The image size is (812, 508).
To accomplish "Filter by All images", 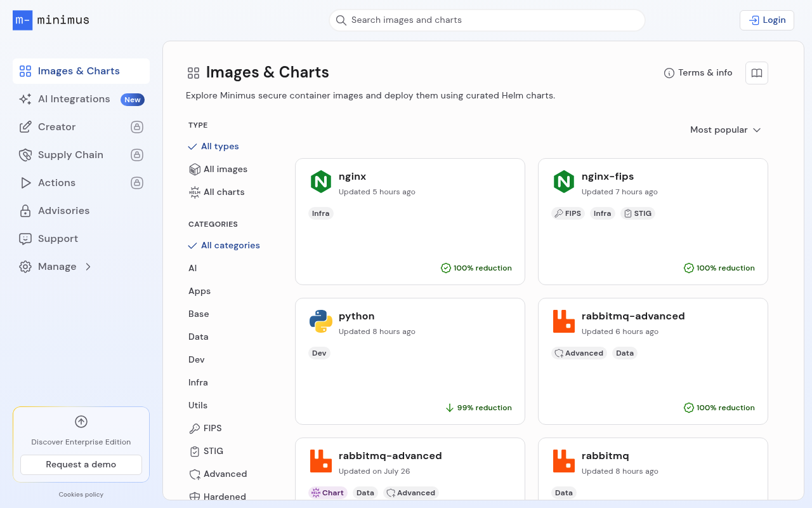I will coord(218,169).
